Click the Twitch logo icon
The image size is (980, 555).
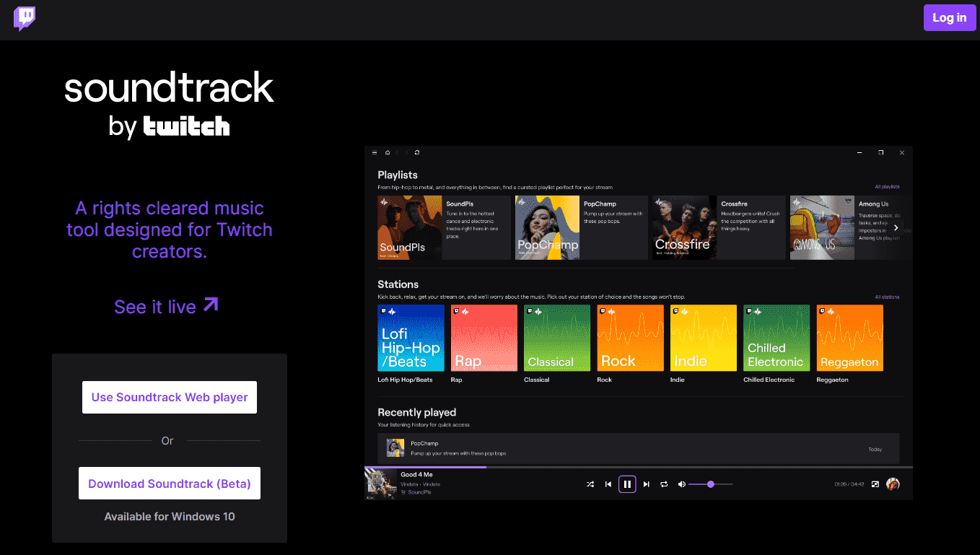(x=25, y=19)
